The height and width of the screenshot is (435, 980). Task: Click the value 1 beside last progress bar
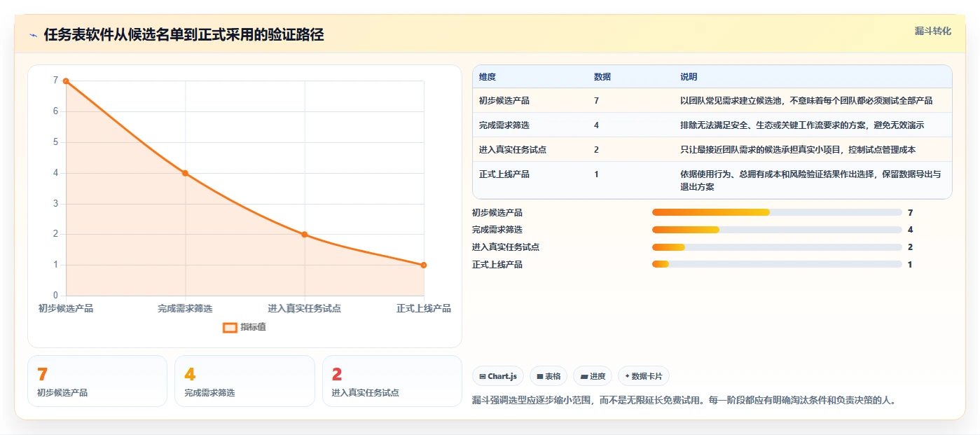pyautogui.click(x=910, y=264)
